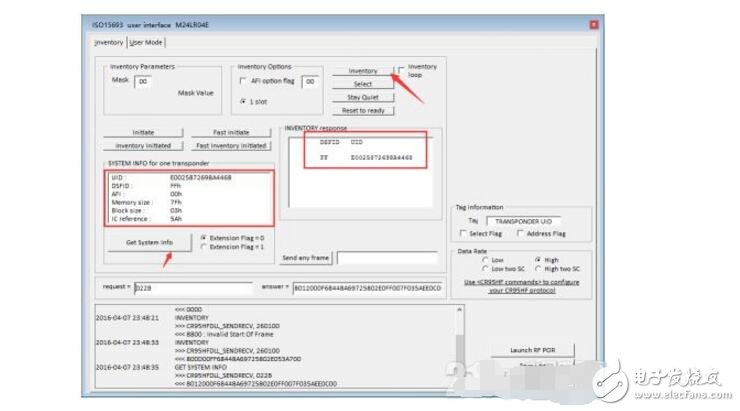The width and height of the screenshot is (740, 411).
Task: Switch to the User Mode tab
Action: tap(146, 43)
